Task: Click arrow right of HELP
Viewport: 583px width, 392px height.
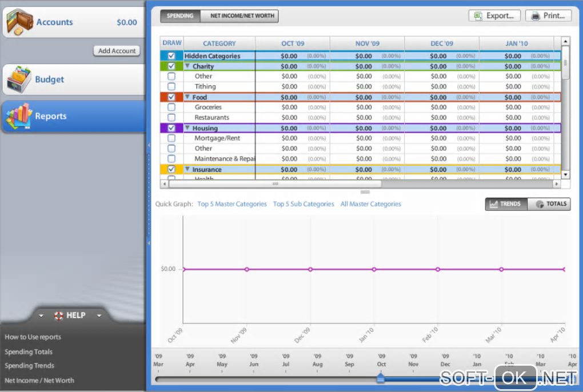Action: [99, 316]
